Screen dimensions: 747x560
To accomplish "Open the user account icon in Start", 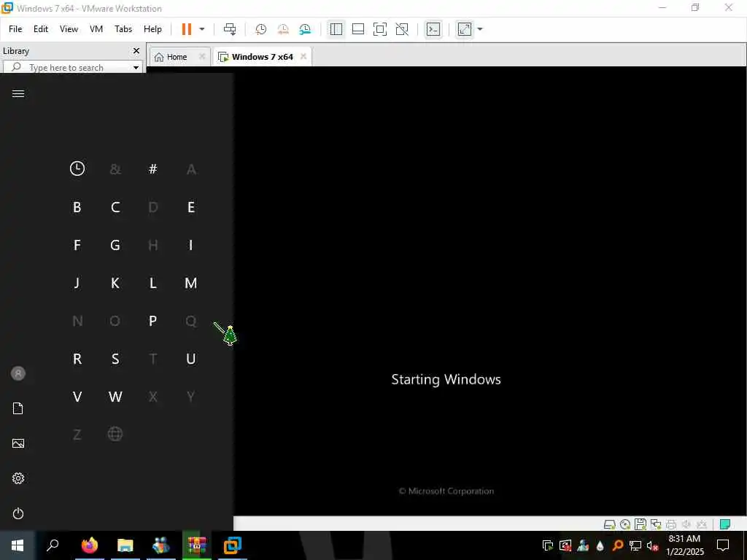I will 18,373.
